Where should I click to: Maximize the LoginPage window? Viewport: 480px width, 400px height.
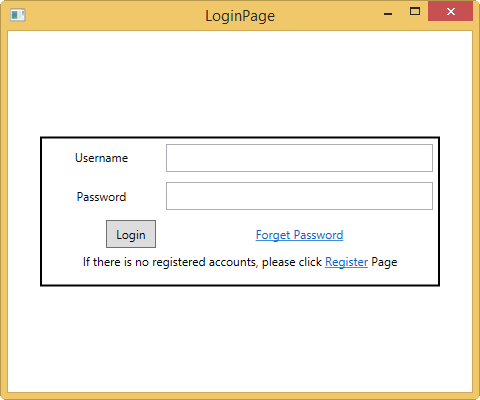(x=415, y=12)
